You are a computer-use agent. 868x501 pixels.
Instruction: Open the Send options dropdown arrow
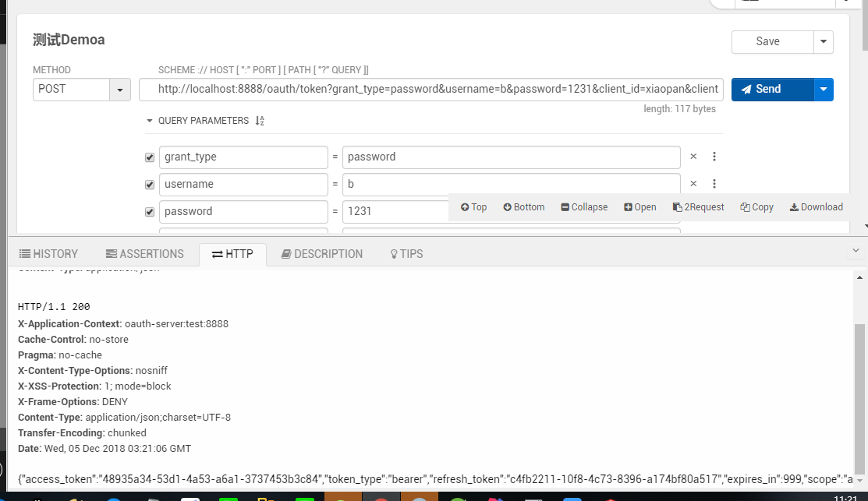(824, 90)
